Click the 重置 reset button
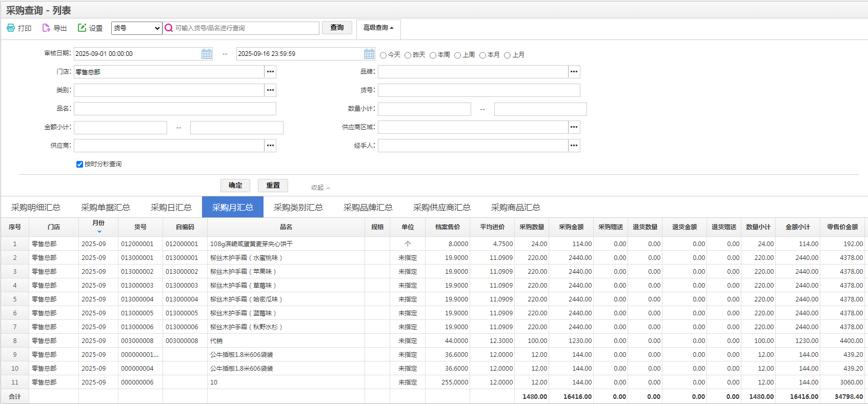Image resolution: width=868 pixels, height=404 pixels. pyautogui.click(x=273, y=186)
